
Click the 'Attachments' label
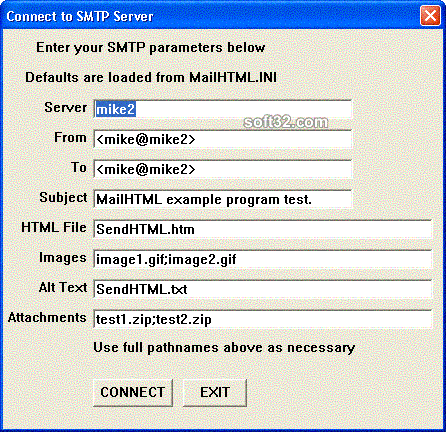click(x=47, y=317)
